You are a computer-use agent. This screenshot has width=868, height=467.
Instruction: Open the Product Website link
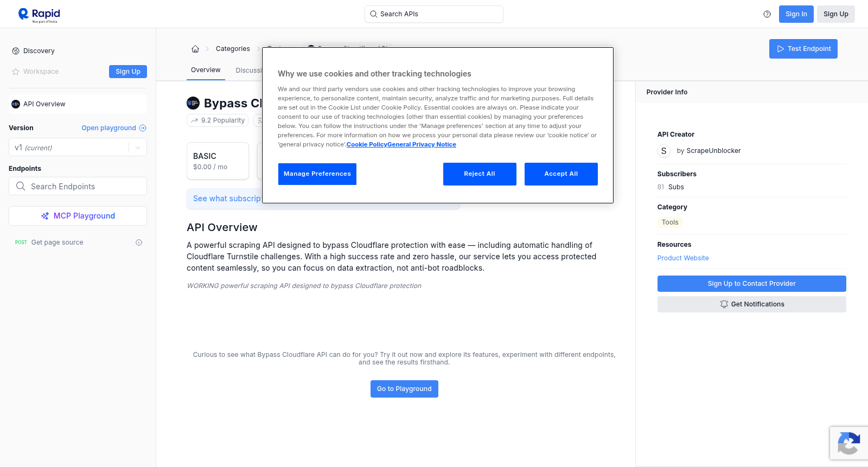pos(683,258)
